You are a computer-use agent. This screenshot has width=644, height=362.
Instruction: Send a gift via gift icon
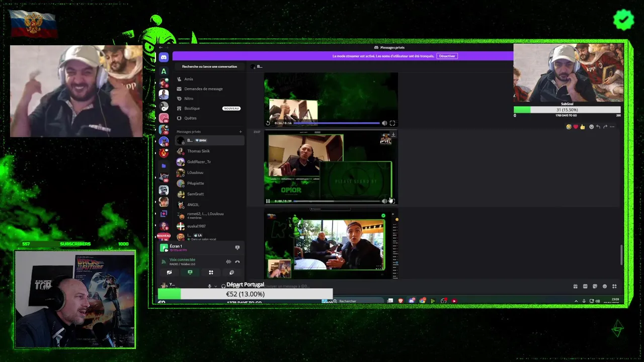575,286
